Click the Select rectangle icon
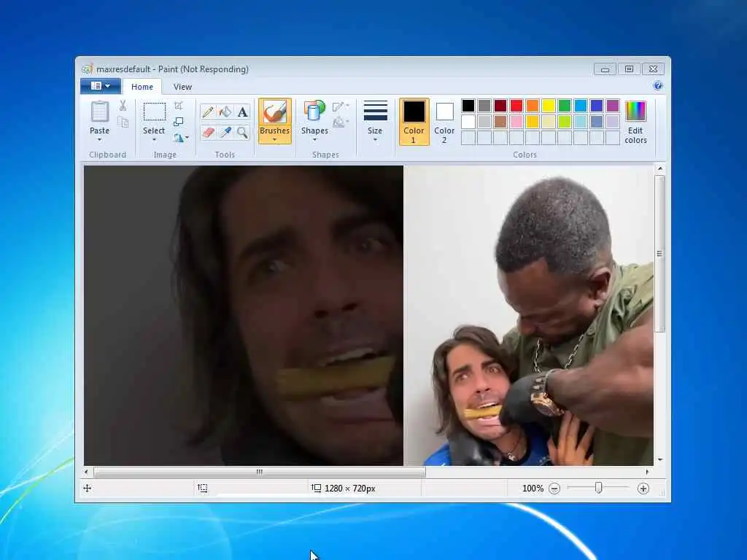747x560 pixels. [155, 112]
